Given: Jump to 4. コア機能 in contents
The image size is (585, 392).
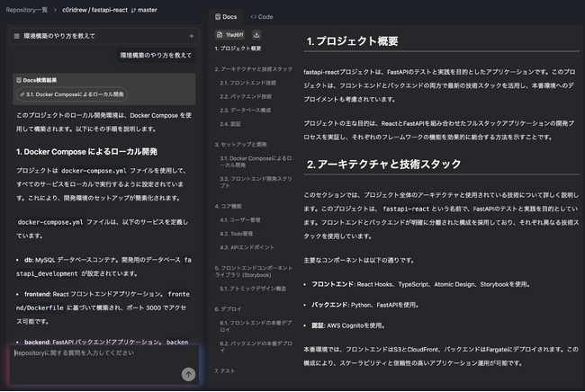Looking at the screenshot, I should click(x=228, y=206).
